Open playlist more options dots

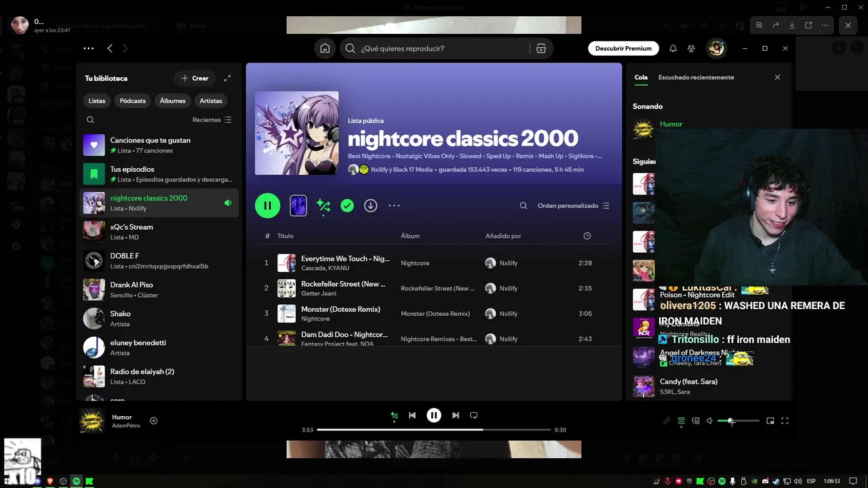394,205
